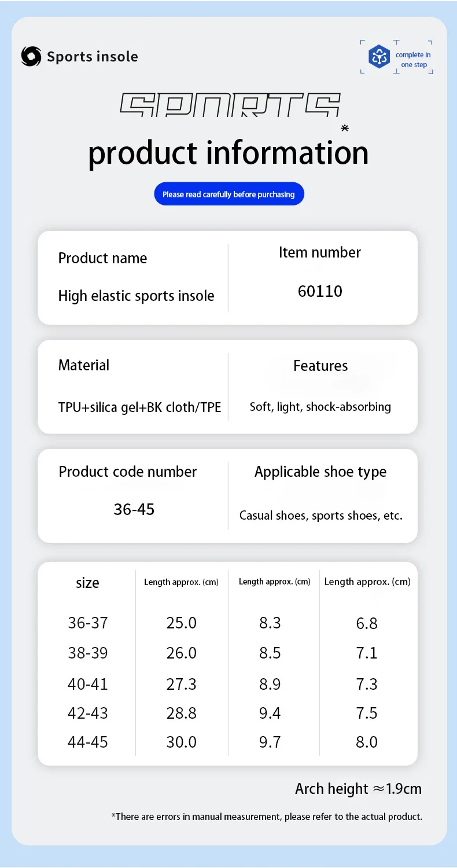Select 'Casual shoes, sports shoes, etc.' text
The width and height of the screenshot is (457, 868).
[x=320, y=515]
